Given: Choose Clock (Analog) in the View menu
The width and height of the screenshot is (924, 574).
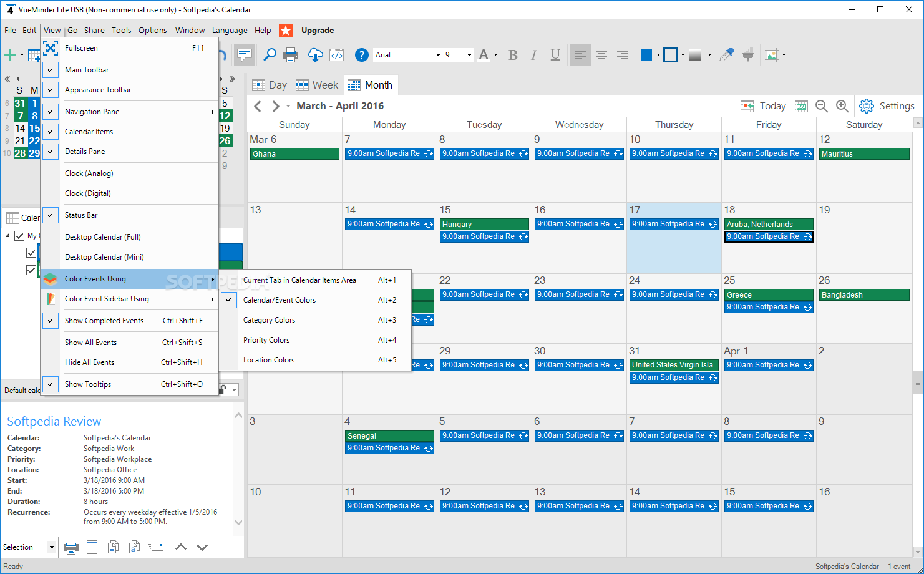Looking at the screenshot, I should (130, 173).
